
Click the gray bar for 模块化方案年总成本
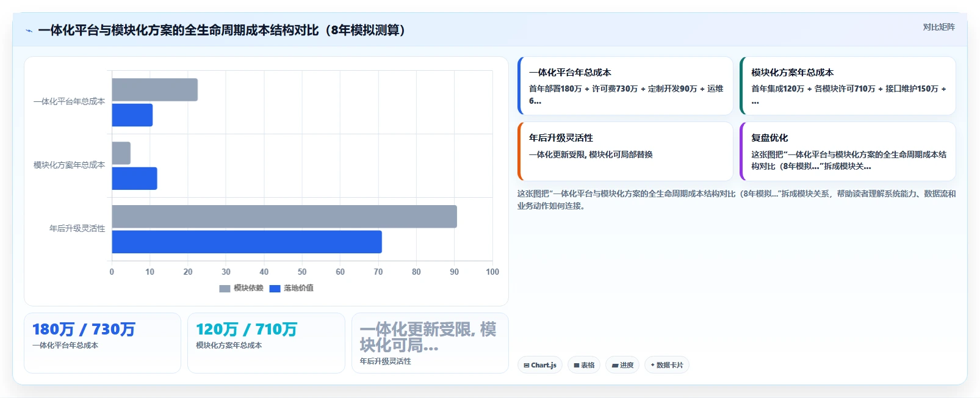(121, 153)
